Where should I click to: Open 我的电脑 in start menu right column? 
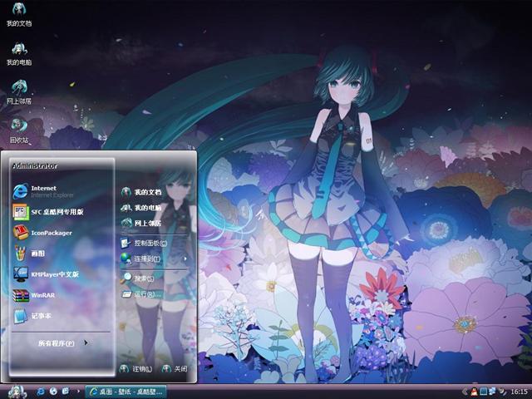pos(141,208)
